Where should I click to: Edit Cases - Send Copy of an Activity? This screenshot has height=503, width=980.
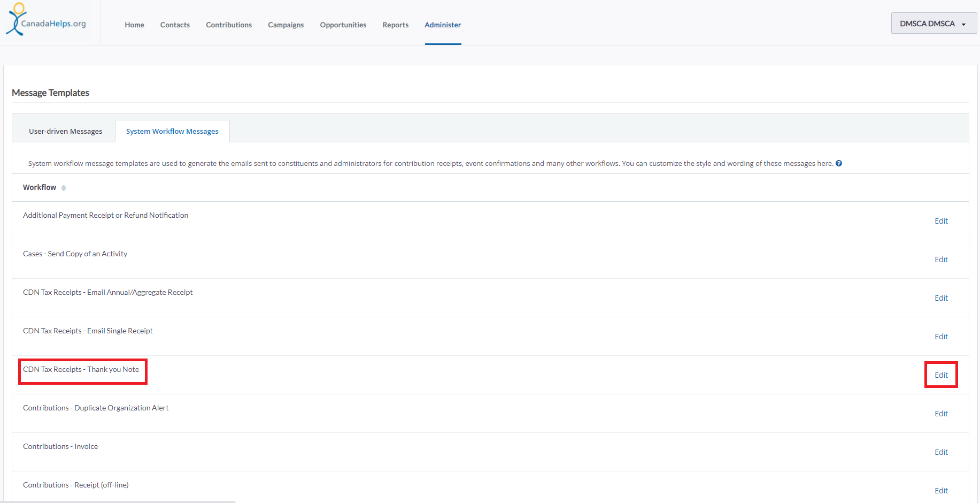tap(941, 260)
